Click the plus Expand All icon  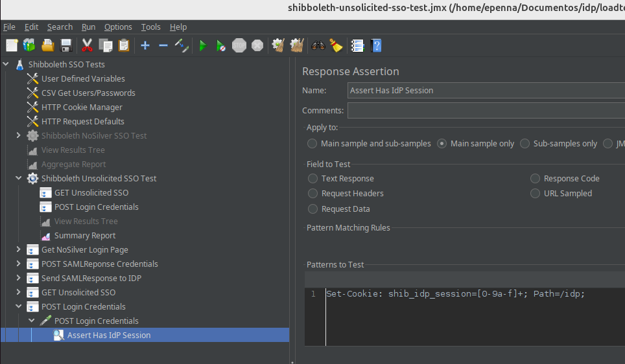(145, 45)
